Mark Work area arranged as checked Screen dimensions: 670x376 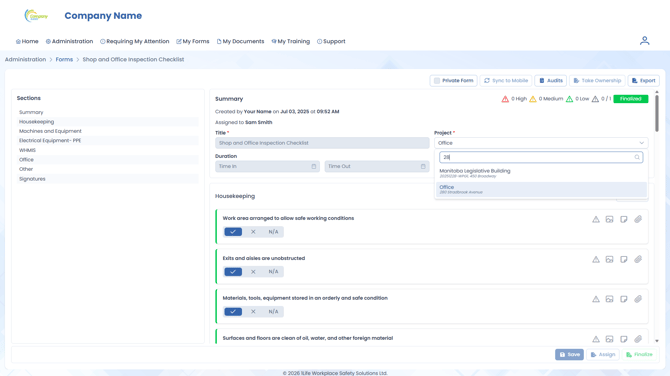coord(233,232)
